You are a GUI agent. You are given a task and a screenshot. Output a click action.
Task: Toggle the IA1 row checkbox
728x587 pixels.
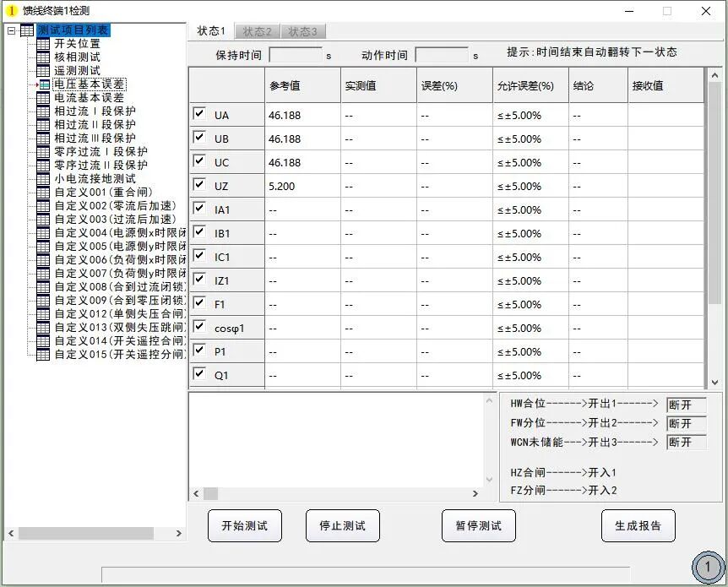pos(199,208)
